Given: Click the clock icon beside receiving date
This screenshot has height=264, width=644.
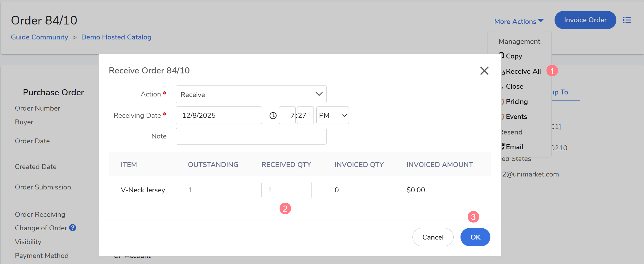Looking at the screenshot, I should pyautogui.click(x=273, y=115).
